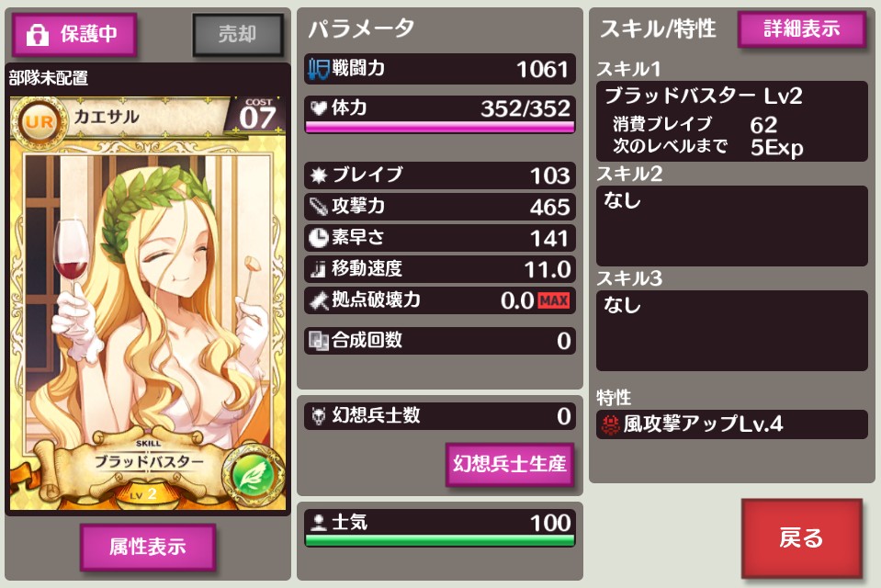This screenshot has height=588, width=881.
Task: Click the green 士気 morale bar
Action: 440,541
